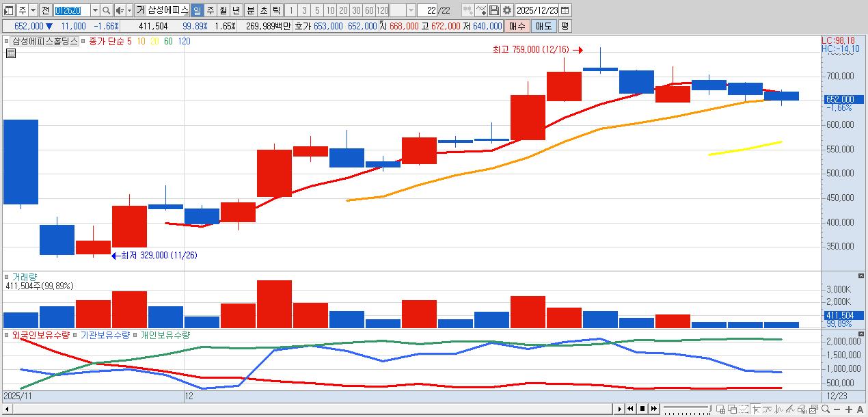
Task: Click the minus zoom out icon
Action: (837, 409)
